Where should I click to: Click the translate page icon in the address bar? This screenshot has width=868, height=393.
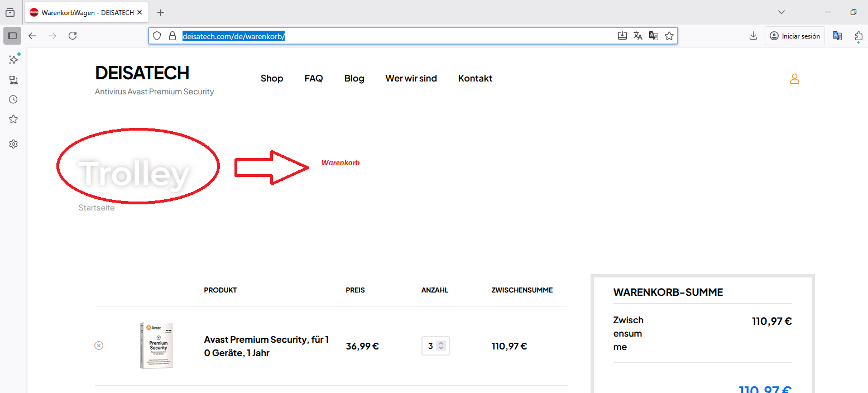[638, 36]
